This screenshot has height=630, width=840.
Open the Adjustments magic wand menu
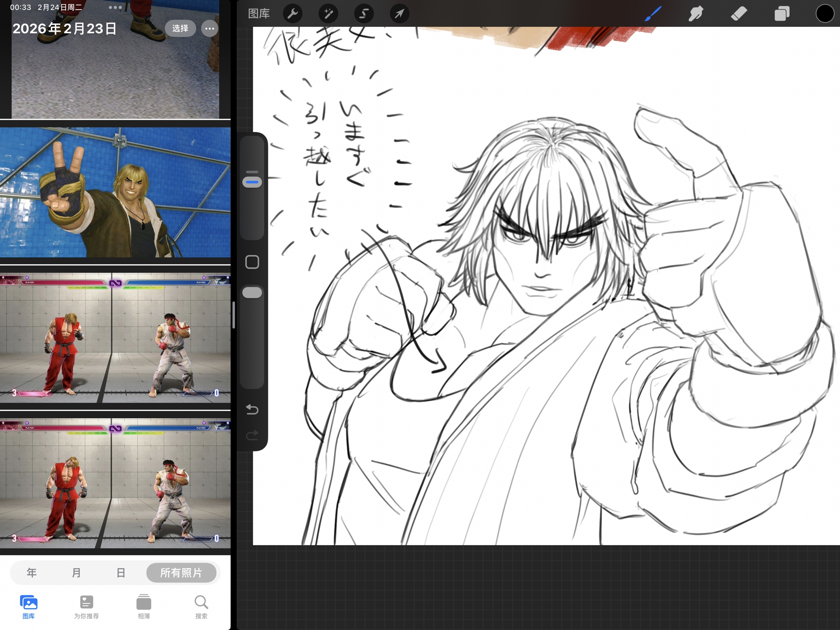point(328,14)
